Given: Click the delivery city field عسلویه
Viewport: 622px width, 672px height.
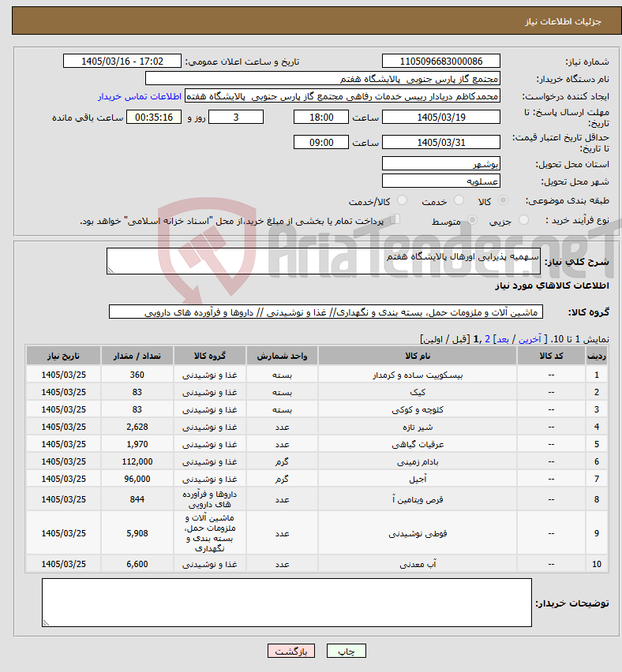Looking at the screenshot, I should click(441, 181).
